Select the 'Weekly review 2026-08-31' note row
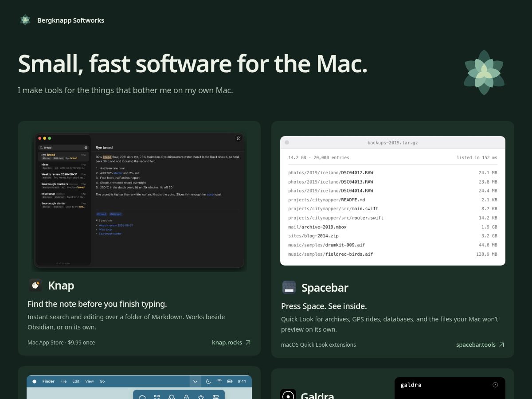This screenshot has width=532, height=399. (63, 176)
